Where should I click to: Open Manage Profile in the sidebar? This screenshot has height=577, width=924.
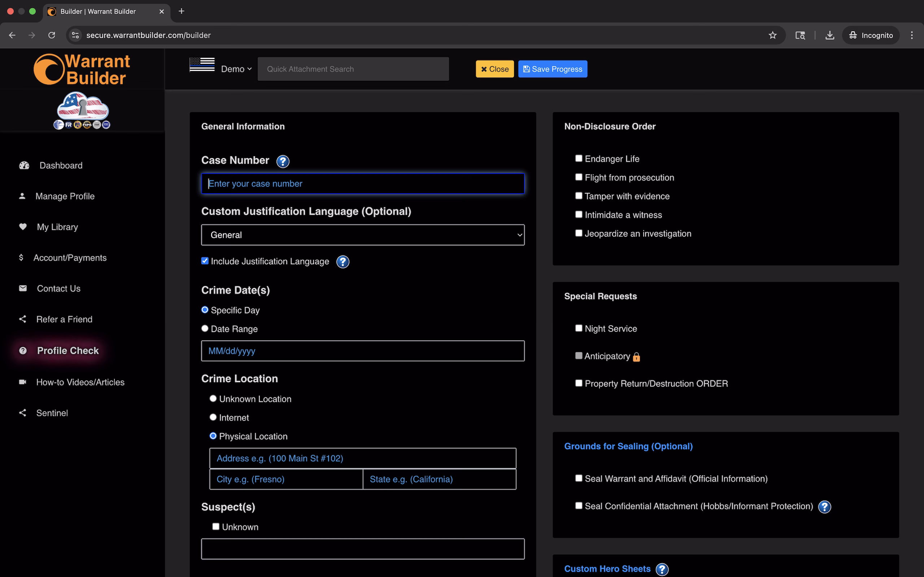click(65, 196)
